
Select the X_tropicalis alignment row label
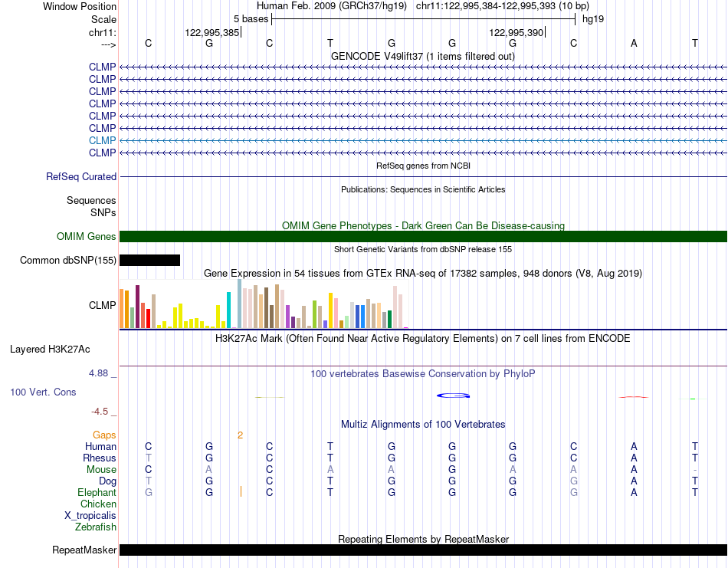click(x=90, y=516)
